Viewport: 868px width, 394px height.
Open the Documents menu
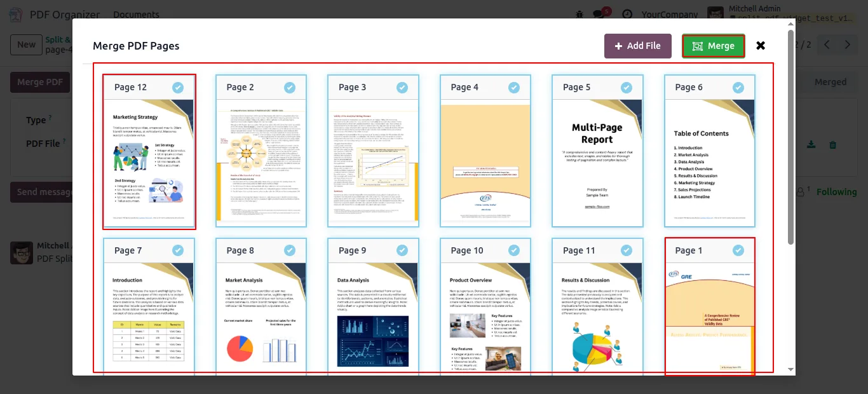pyautogui.click(x=136, y=14)
